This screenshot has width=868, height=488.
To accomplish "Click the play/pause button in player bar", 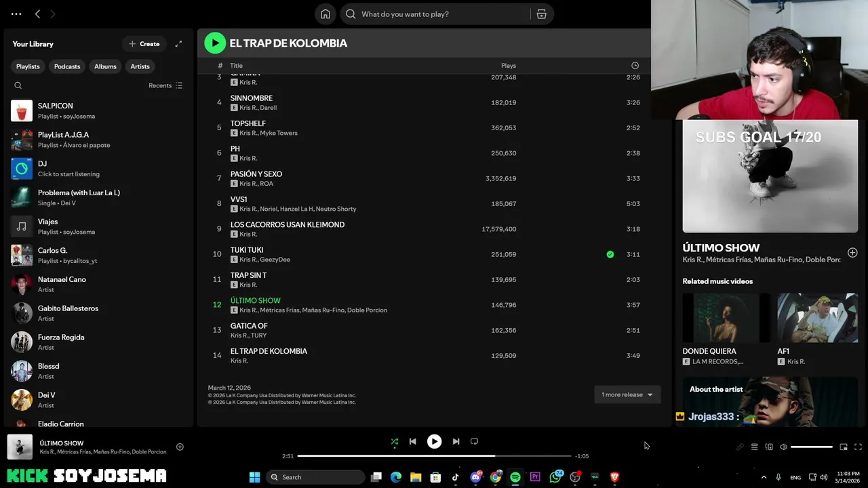I will [x=434, y=442].
